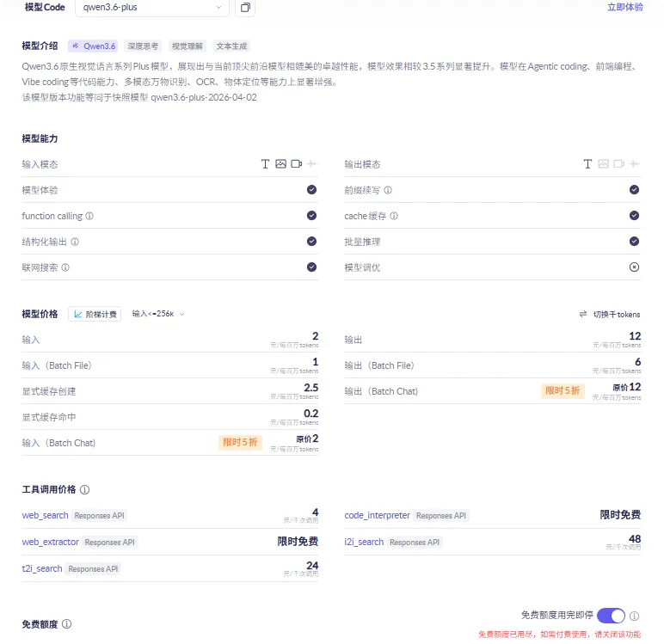The height and width of the screenshot is (644, 664).
Task: Click the 限时免费 price for web_extractor
Action: tap(298, 542)
